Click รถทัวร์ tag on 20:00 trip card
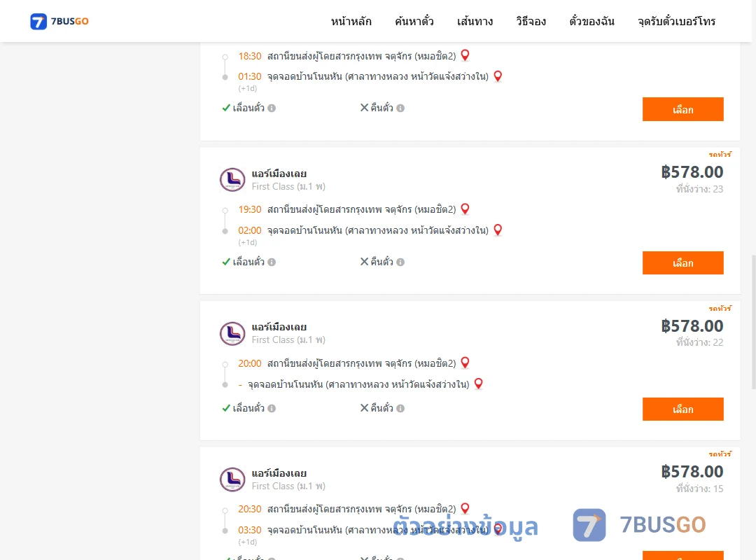Screen dimensions: 756x560 click(720, 308)
